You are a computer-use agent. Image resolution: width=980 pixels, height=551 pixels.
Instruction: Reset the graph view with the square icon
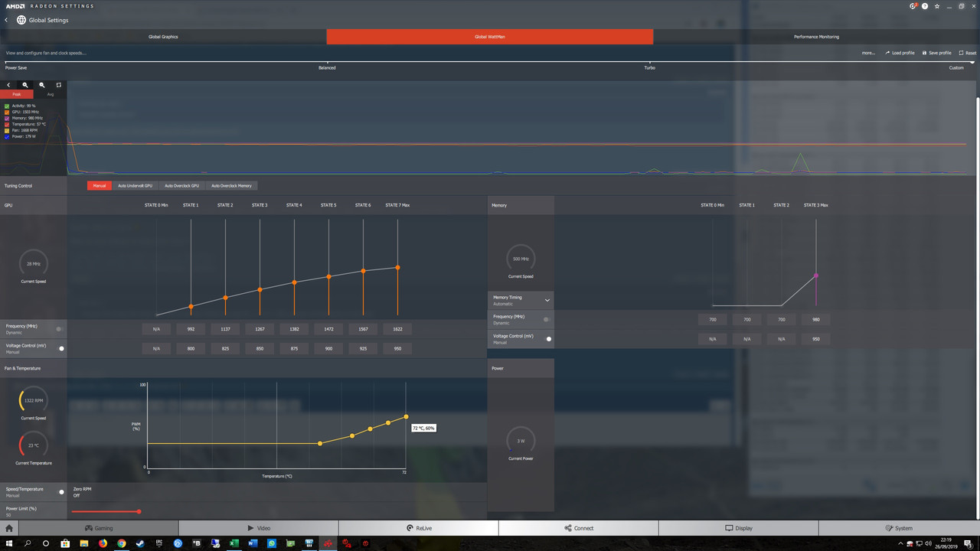(59, 85)
